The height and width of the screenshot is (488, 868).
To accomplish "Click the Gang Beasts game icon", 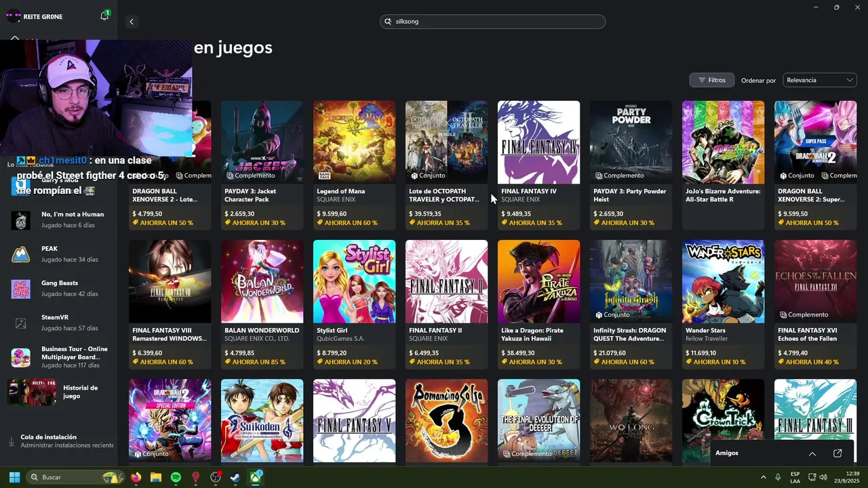I will point(21,289).
